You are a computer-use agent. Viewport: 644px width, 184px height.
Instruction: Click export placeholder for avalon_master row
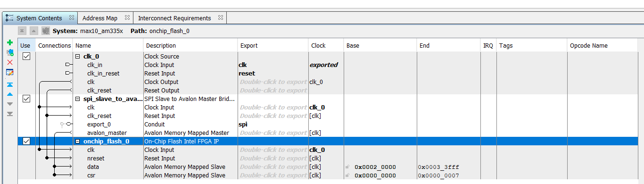tap(273, 133)
